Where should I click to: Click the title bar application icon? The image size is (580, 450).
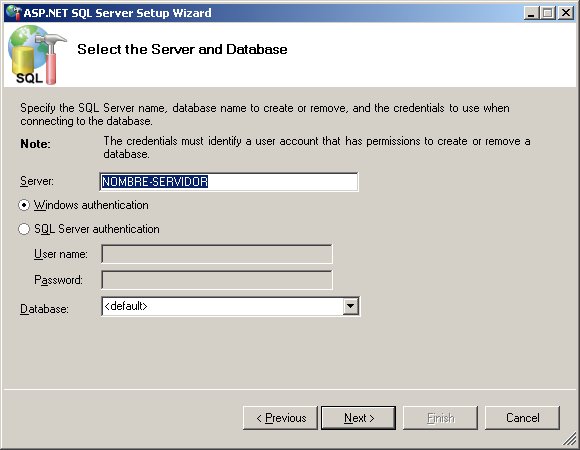tap(14, 13)
